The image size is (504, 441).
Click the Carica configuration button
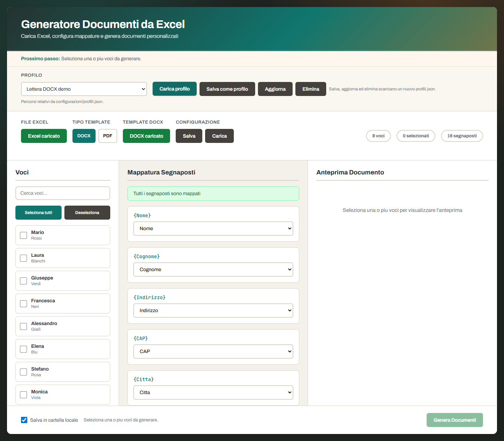(x=219, y=136)
